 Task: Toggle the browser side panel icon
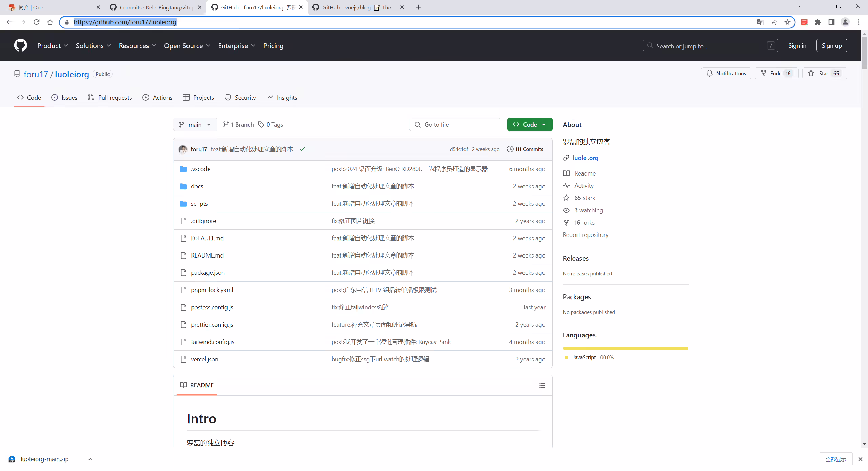point(831,22)
